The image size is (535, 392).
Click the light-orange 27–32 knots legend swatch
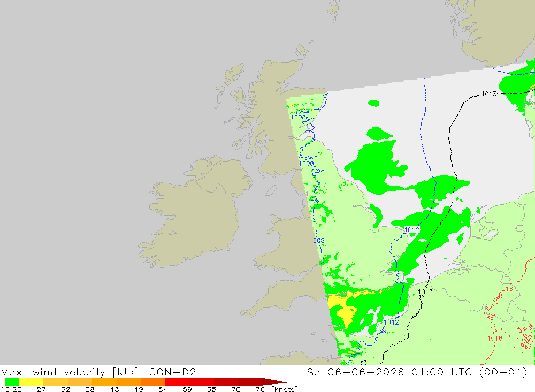tap(56, 381)
